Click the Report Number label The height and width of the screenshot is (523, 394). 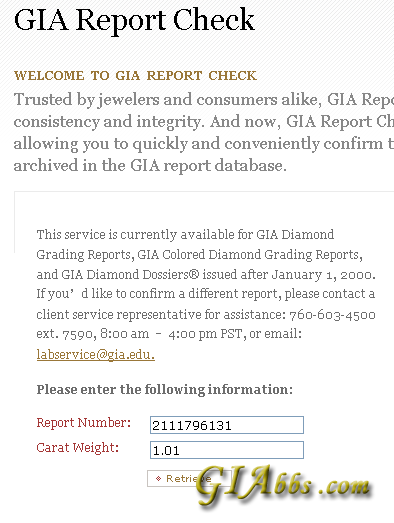pos(84,423)
